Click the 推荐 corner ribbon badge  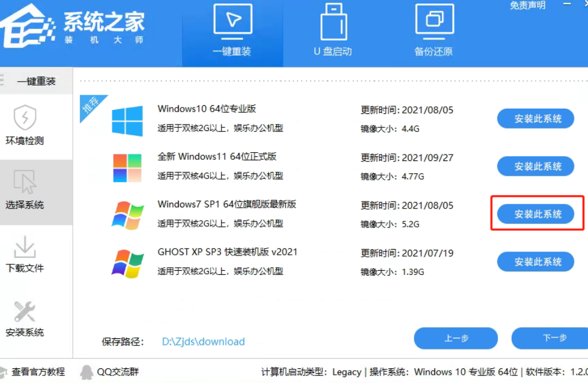tap(90, 105)
